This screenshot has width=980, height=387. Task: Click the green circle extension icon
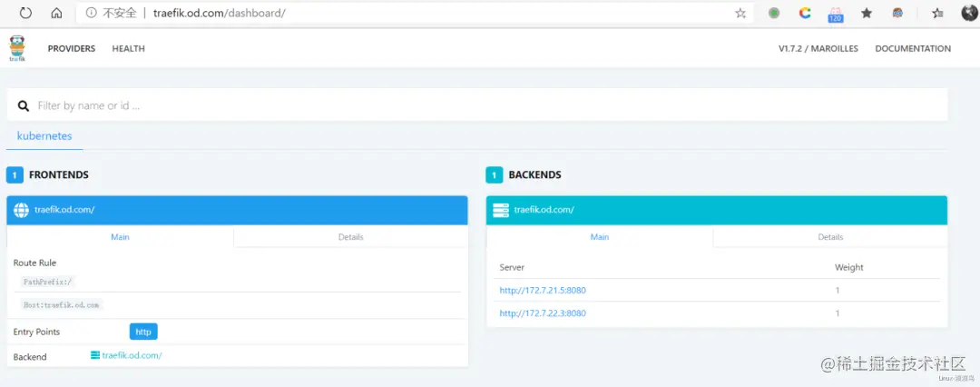pos(774,13)
